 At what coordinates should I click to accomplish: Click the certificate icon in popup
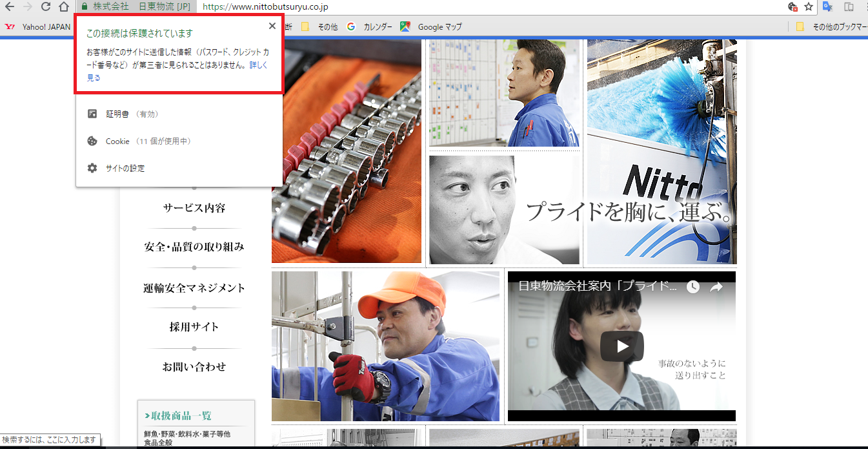(92, 114)
